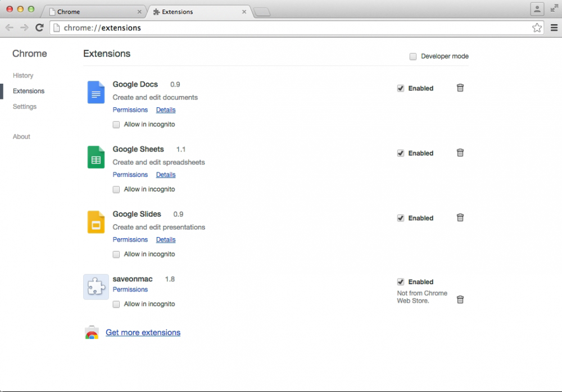The height and width of the screenshot is (392, 562).
Task: Remove saveonmac extension using trash icon
Action: click(460, 299)
